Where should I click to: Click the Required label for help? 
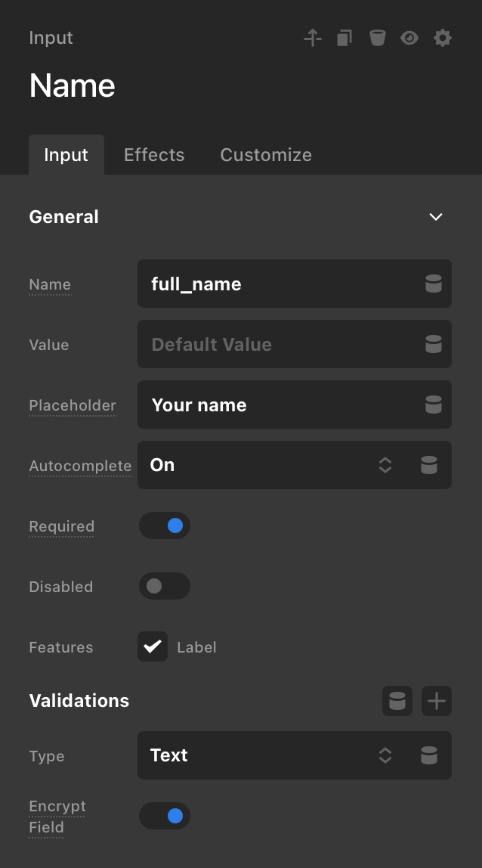coord(61,526)
